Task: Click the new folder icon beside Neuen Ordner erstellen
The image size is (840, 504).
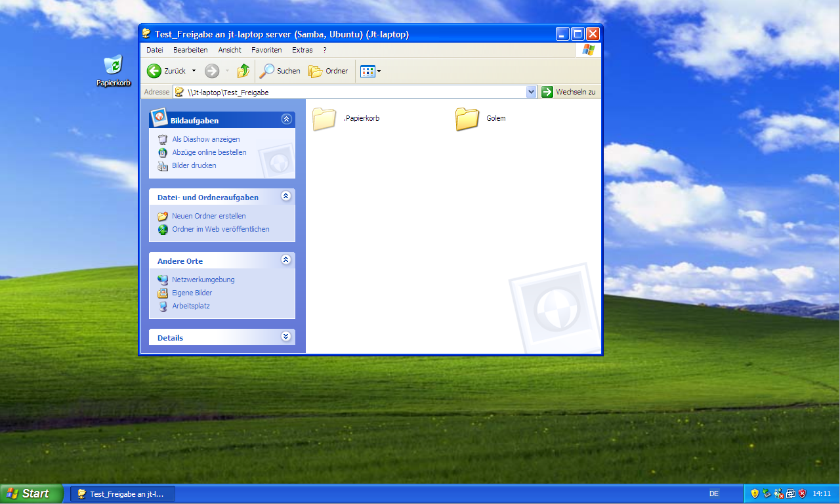Action: (x=163, y=216)
